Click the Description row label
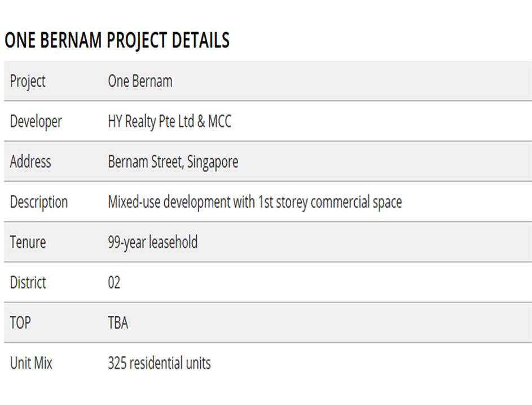This screenshot has height=405, width=532. coord(38,202)
